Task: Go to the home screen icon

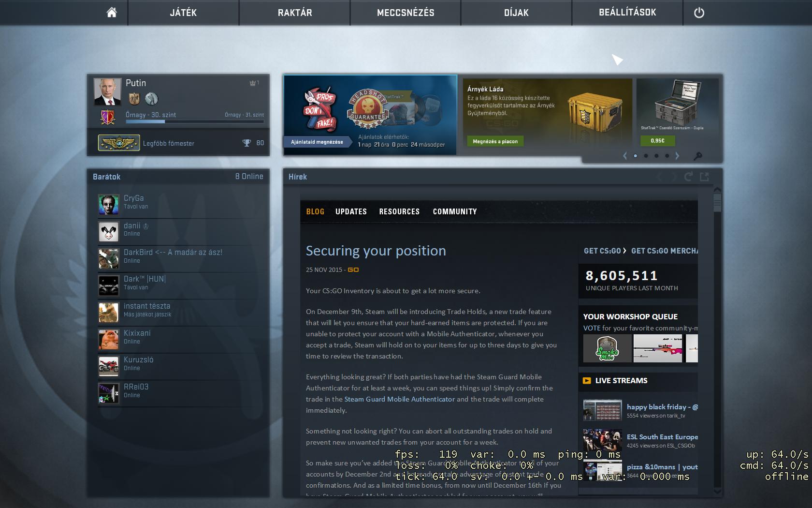Action: pos(112,13)
